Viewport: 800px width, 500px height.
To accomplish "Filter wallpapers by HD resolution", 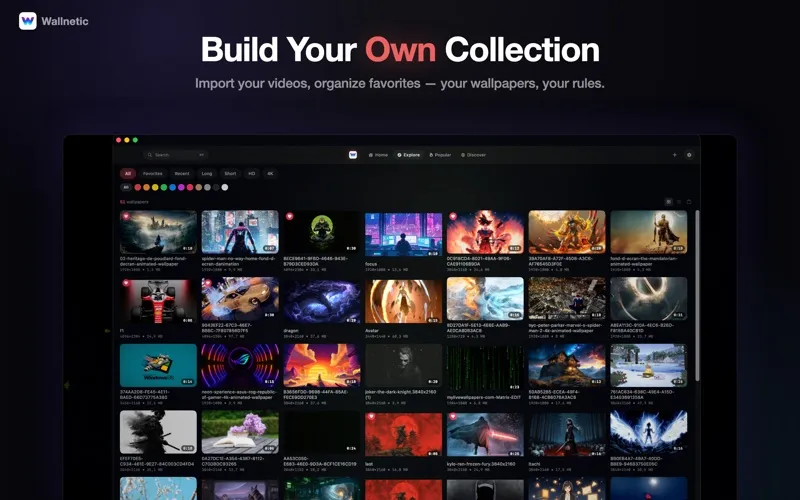I will click(x=252, y=173).
